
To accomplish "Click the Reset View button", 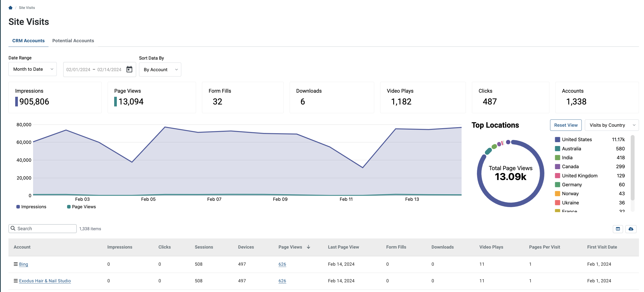I will coord(566,125).
